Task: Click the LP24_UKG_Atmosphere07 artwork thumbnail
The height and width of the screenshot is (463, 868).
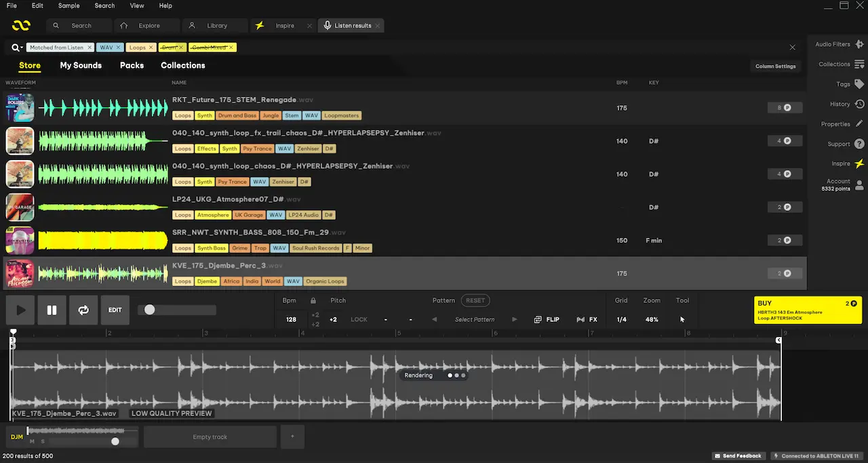Action: 20,207
